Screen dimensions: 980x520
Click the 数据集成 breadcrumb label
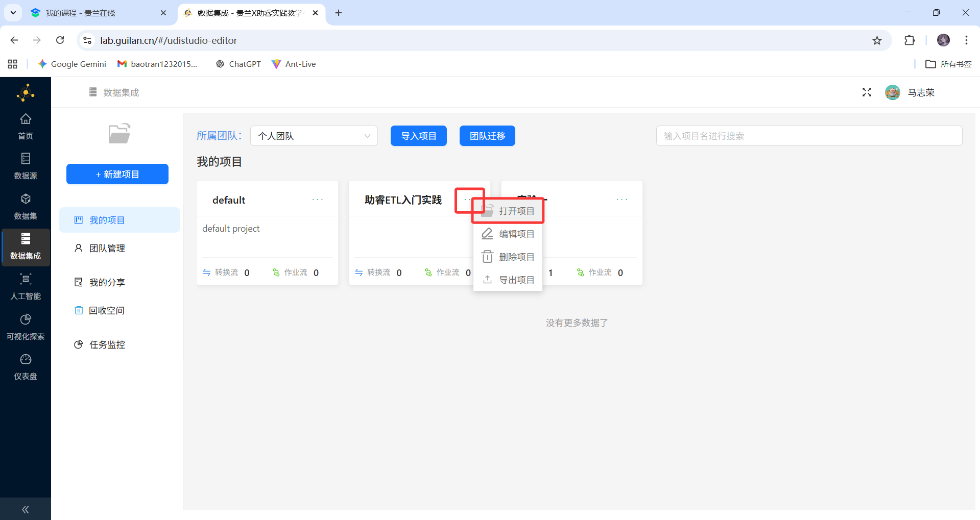click(x=121, y=92)
